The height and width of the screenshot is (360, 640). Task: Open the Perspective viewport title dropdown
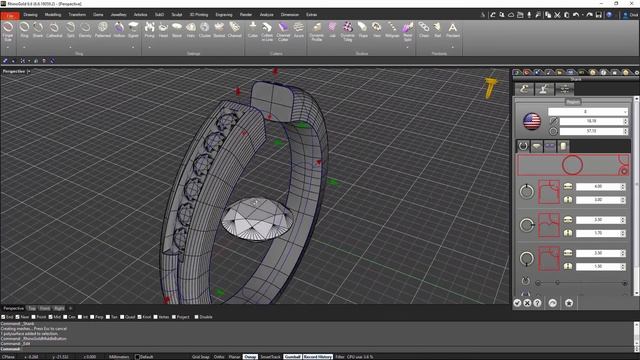point(29,71)
